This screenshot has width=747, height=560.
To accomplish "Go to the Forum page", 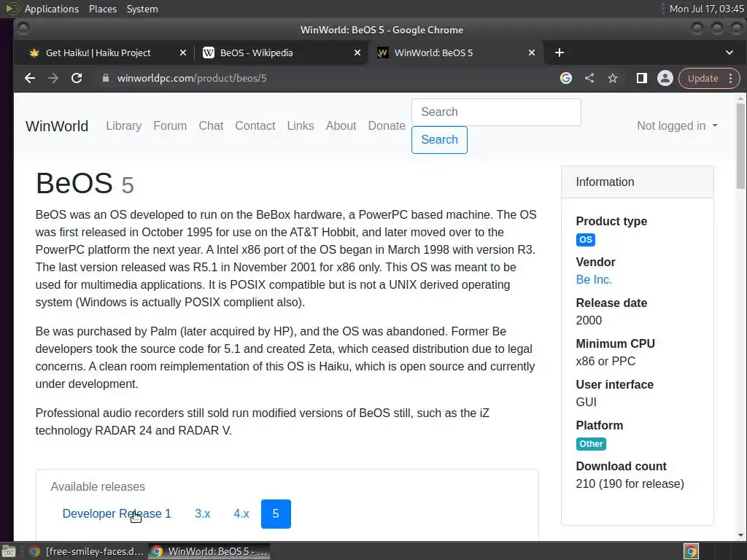I will pyautogui.click(x=170, y=125).
